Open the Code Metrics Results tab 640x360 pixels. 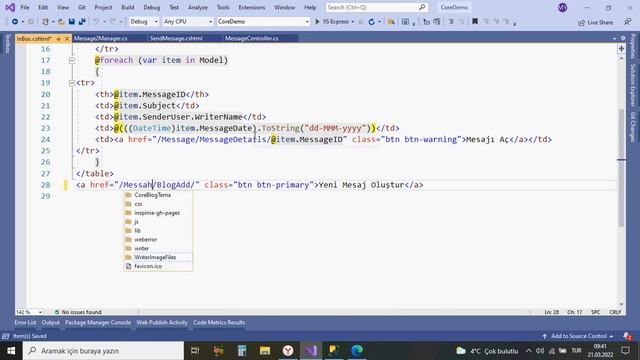pyautogui.click(x=219, y=322)
